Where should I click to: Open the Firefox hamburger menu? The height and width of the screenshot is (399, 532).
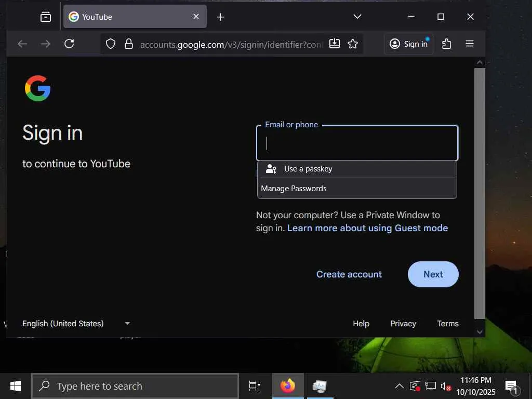[470, 44]
